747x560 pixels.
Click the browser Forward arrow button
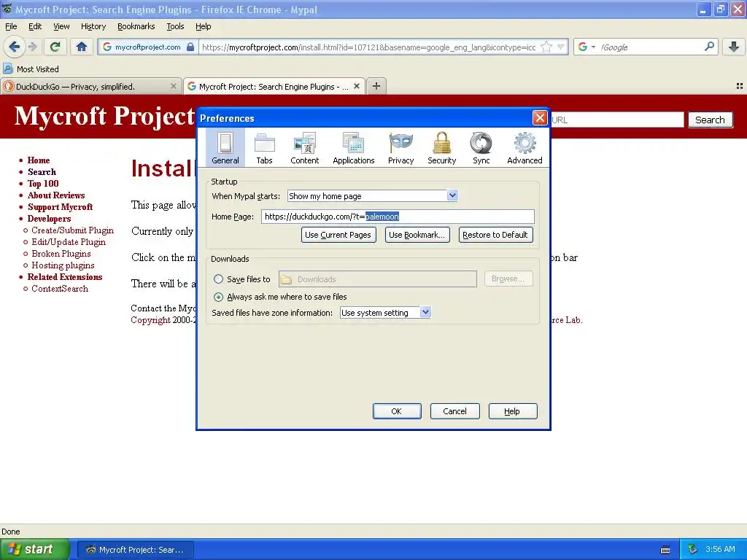(32, 47)
